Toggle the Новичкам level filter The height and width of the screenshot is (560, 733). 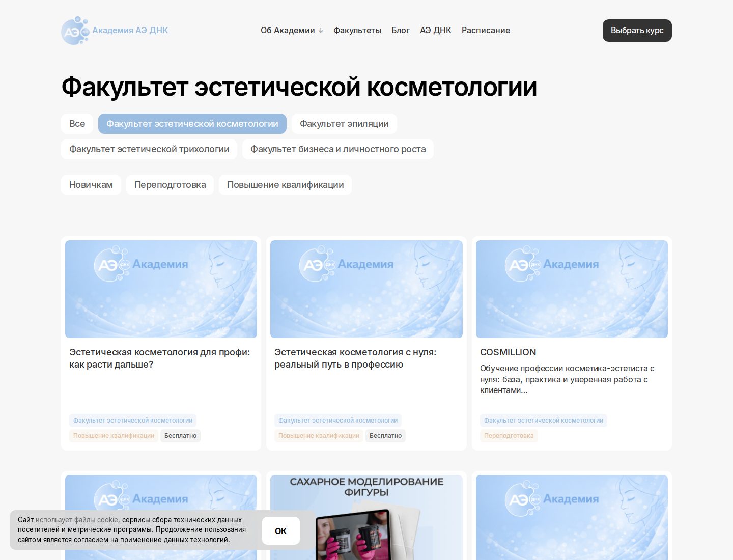[91, 185]
